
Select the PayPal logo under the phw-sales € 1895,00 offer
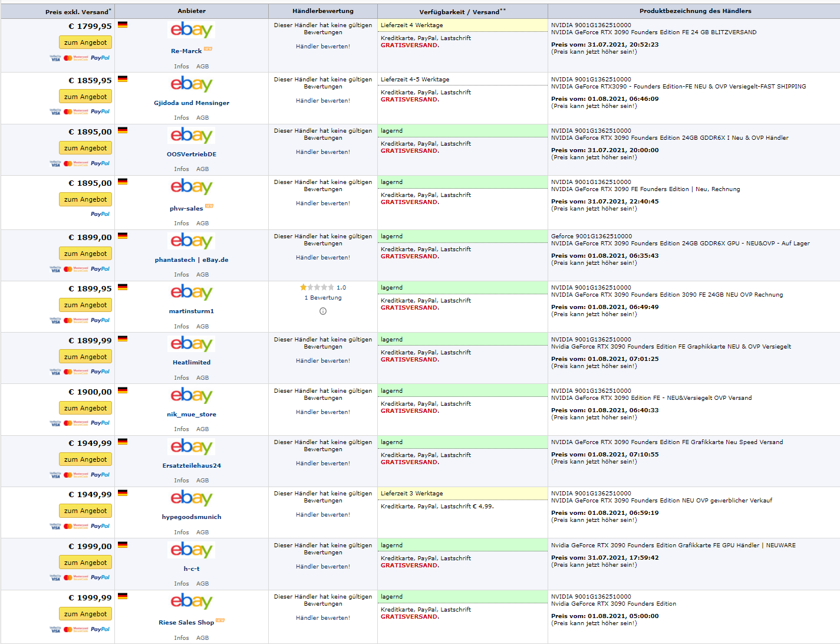(100, 214)
